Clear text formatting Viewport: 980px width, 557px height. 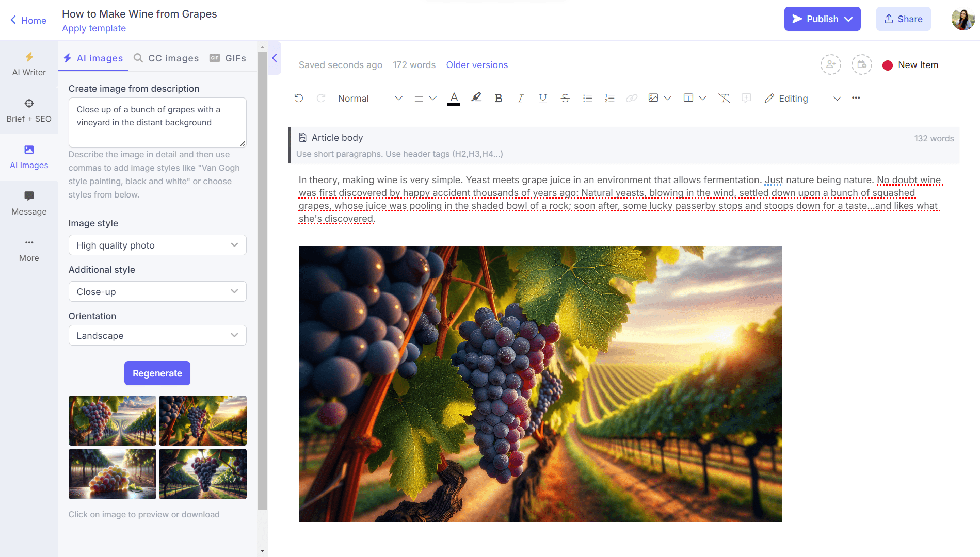click(x=724, y=98)
